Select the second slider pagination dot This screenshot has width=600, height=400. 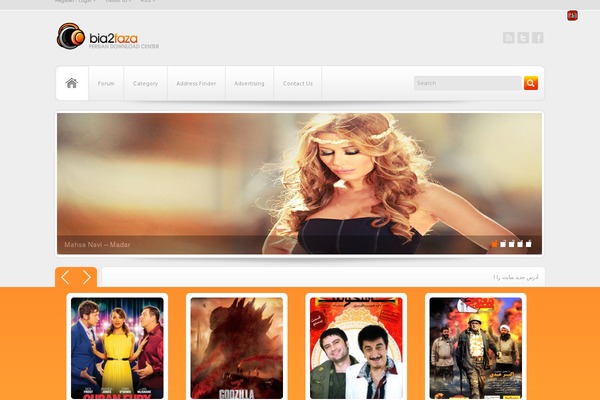point(503,244)
